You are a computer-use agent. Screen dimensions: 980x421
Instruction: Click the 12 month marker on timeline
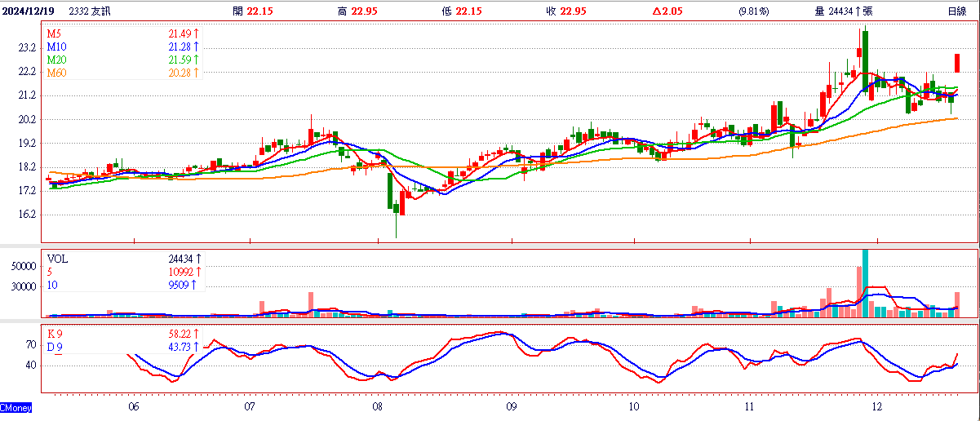(877, 405)
